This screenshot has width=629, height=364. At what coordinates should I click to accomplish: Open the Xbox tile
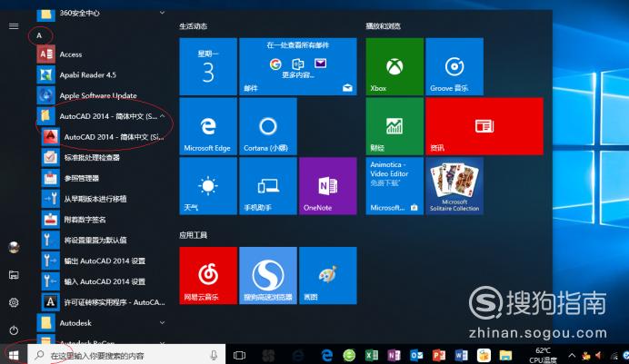394,66
